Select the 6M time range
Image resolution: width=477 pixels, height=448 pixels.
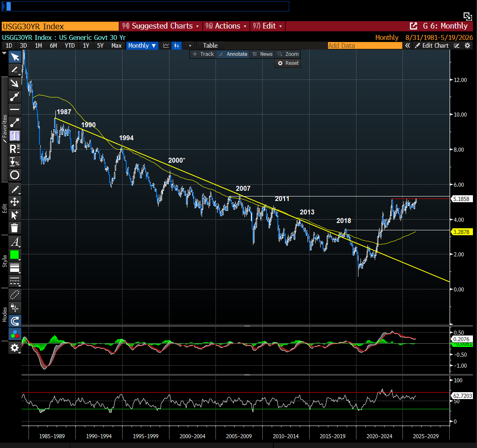(53, 46)
